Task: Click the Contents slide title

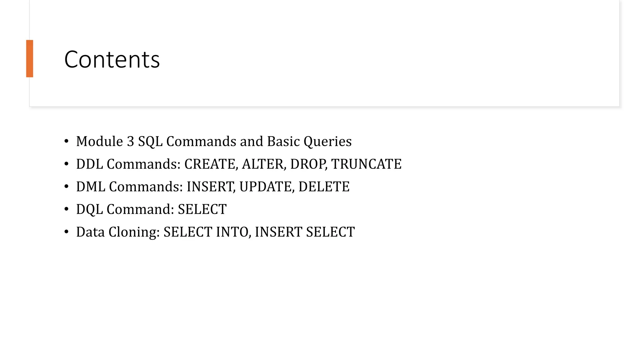Action: point(112,59)
